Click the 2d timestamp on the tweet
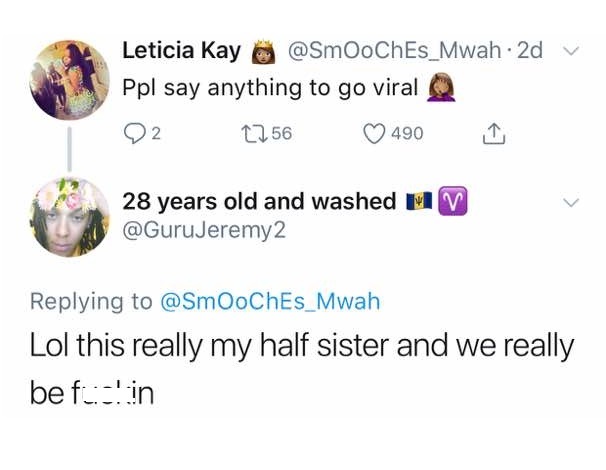This screenshot has height=470, width=606. pyautogui.click(x=530, y=50)
